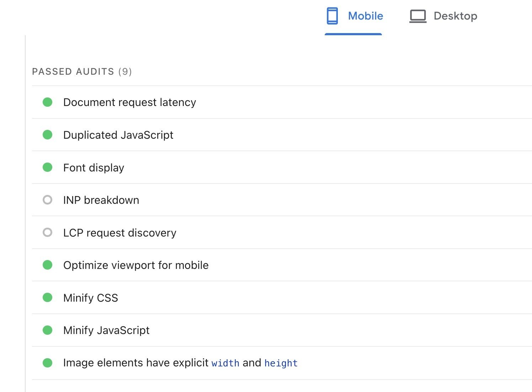Screen dimensions: 532x392
Task: Expand the LCP request discovery audit
Action: tap(282, 233)
